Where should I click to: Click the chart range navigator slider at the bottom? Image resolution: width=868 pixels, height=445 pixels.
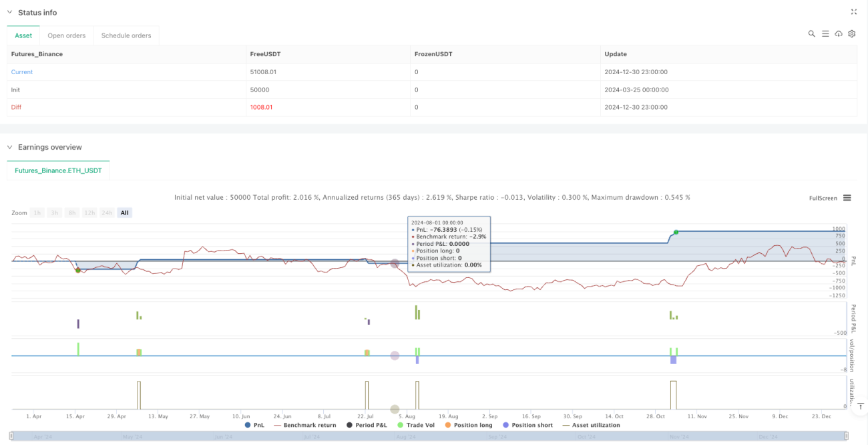pyautogui.click(x=429, y=437)
